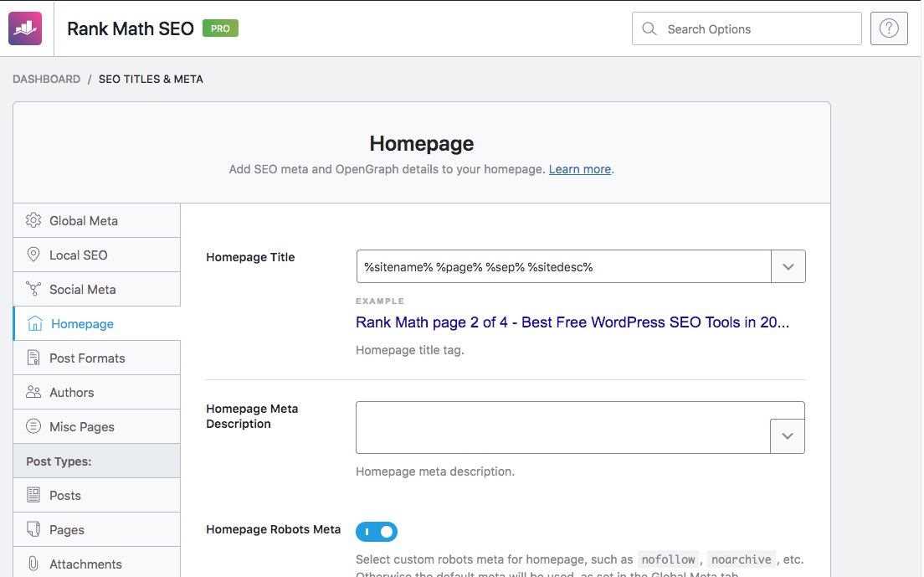Screen dimensions: 924x577
Task: Expand Homepage Meta Description variables dropdown
Action: 788,436
